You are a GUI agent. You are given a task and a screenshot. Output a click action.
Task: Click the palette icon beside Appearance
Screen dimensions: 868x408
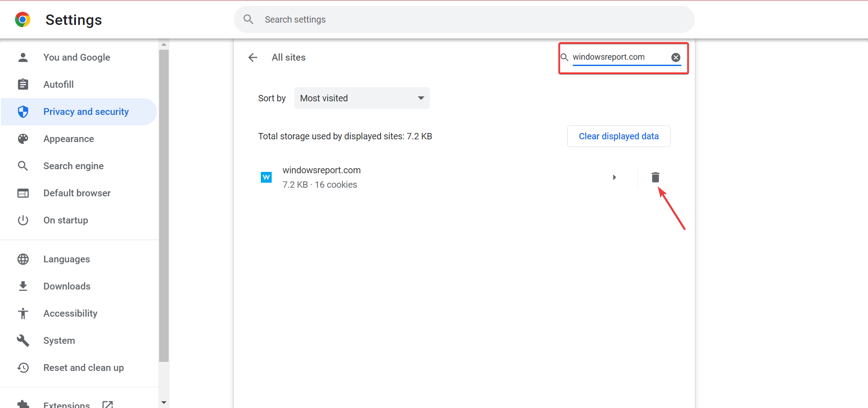pyautogui.click(x=23, y=139)
